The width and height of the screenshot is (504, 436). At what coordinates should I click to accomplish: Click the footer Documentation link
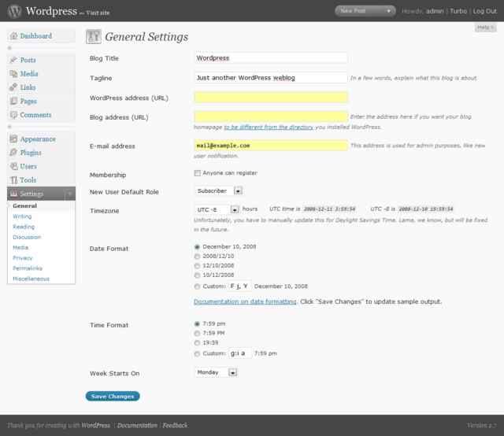click(x=137, y=426)
